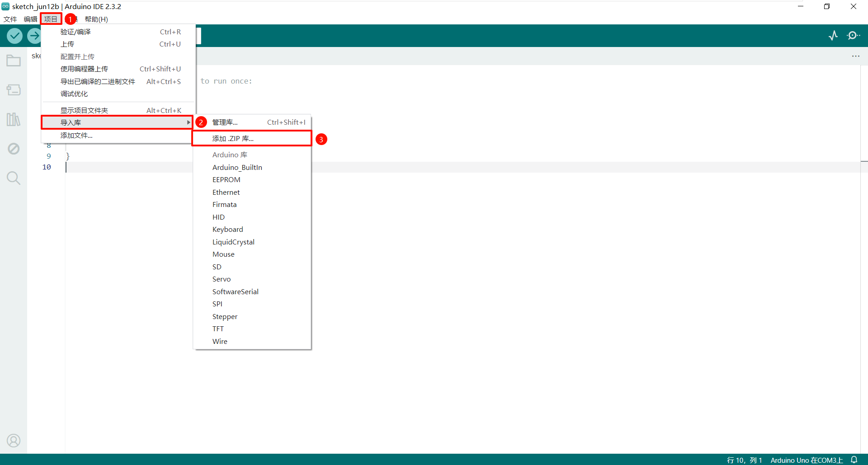Open the Serial Monitor icon
The image size is (868, 465).
[x=853, y=36]
